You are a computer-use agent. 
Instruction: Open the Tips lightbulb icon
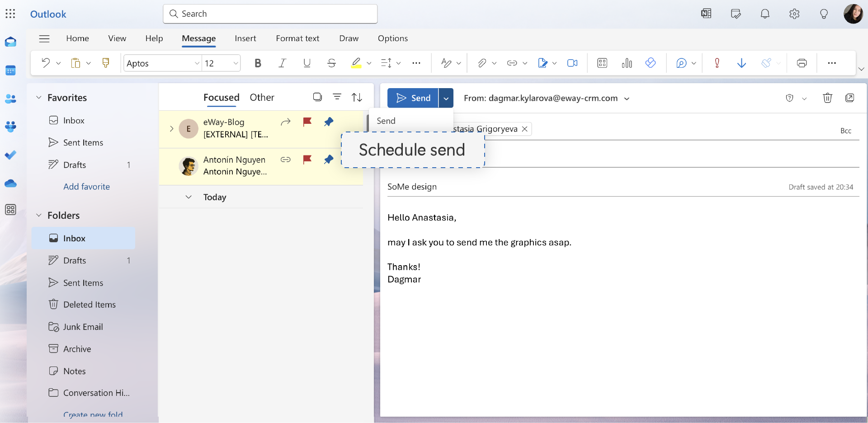tap(824, 14)
